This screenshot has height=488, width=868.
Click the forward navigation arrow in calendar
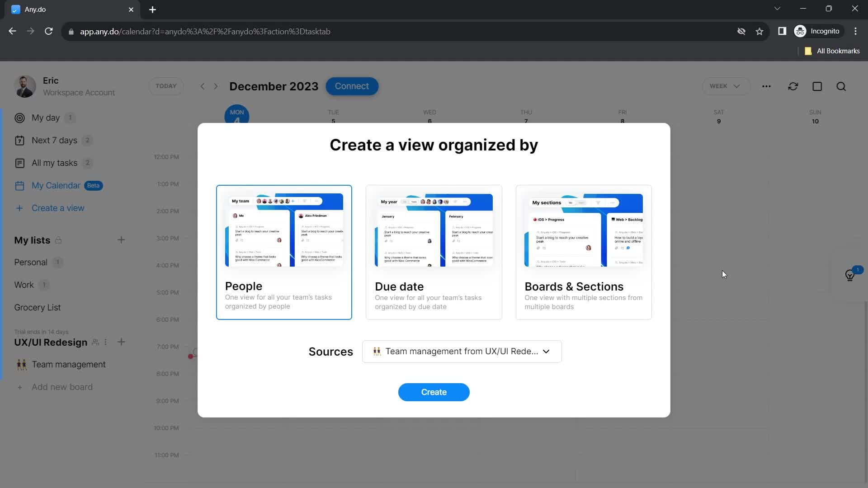pyautogui.click(x=216, y=86)
